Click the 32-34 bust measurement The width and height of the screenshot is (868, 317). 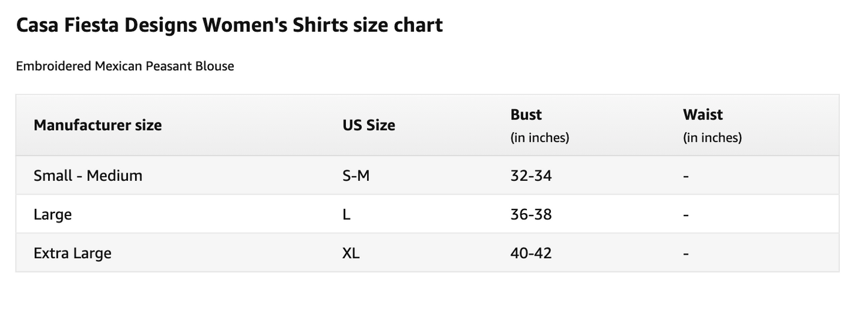click(x=531, y=176)
